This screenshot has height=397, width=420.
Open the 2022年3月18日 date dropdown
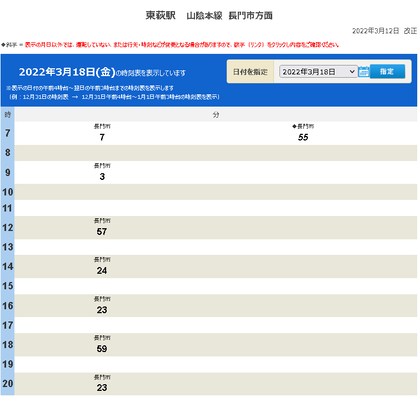(318, 72)
